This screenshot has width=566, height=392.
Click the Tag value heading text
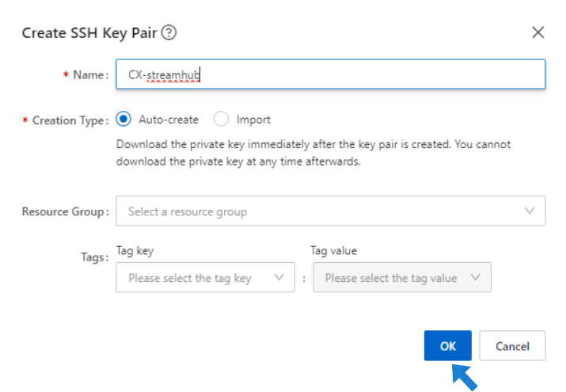(x=333, y=251)
